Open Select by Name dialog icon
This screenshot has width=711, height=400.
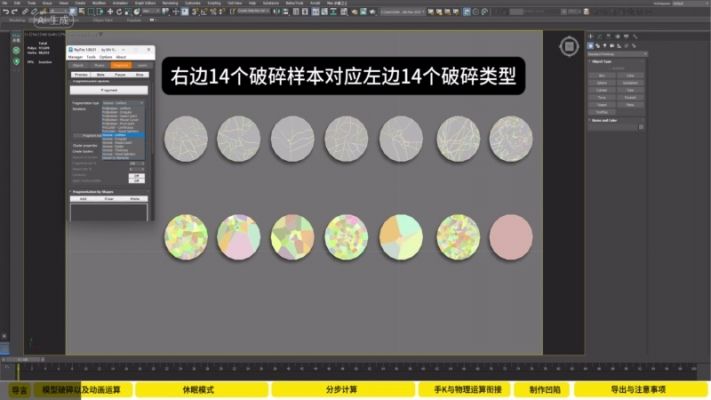coord(82,12)
